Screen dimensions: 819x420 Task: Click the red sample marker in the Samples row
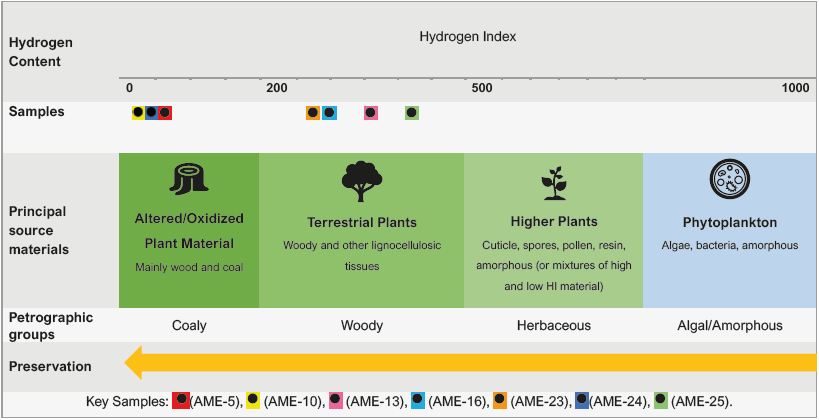point(164,113)
